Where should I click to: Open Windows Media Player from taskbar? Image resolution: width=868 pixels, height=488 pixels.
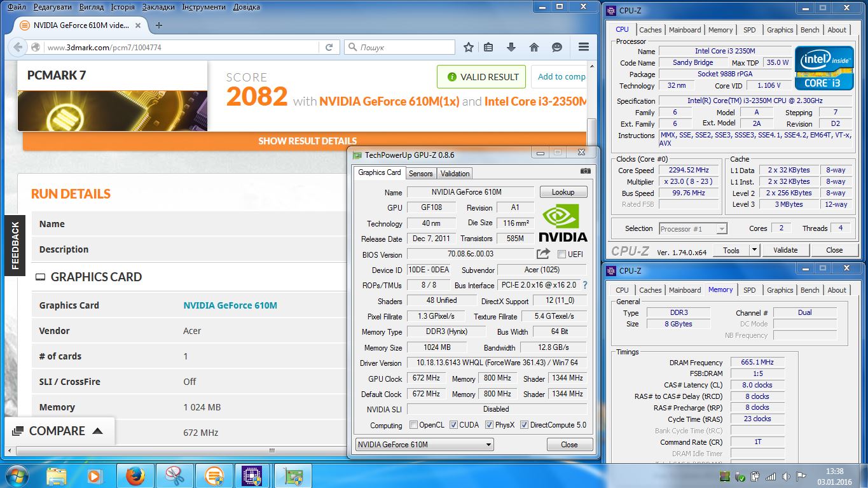click(x=94, y=476)
